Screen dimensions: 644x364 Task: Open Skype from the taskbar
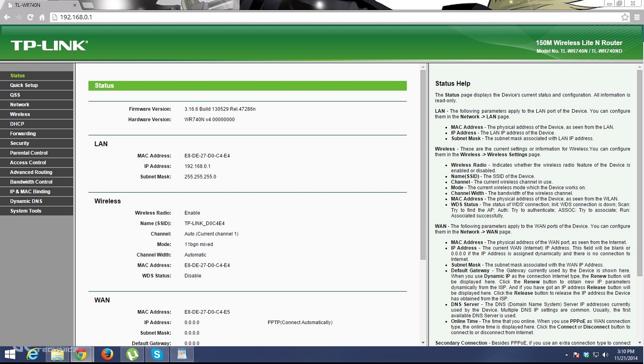point(157,354)
